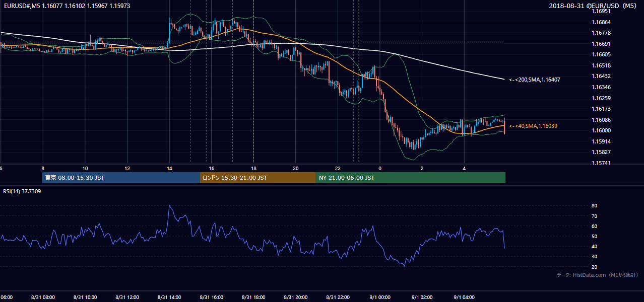Click price axis value 1.16864
The image size is (644, 302).
(x=601, y=22)
